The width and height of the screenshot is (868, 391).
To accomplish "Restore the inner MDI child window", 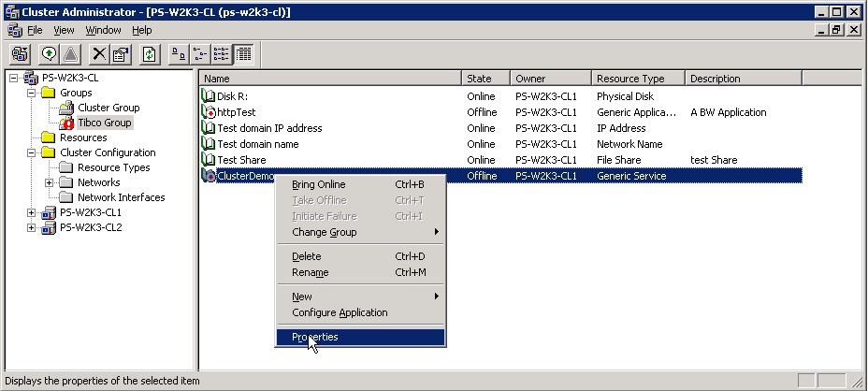I will coord(835,30).
